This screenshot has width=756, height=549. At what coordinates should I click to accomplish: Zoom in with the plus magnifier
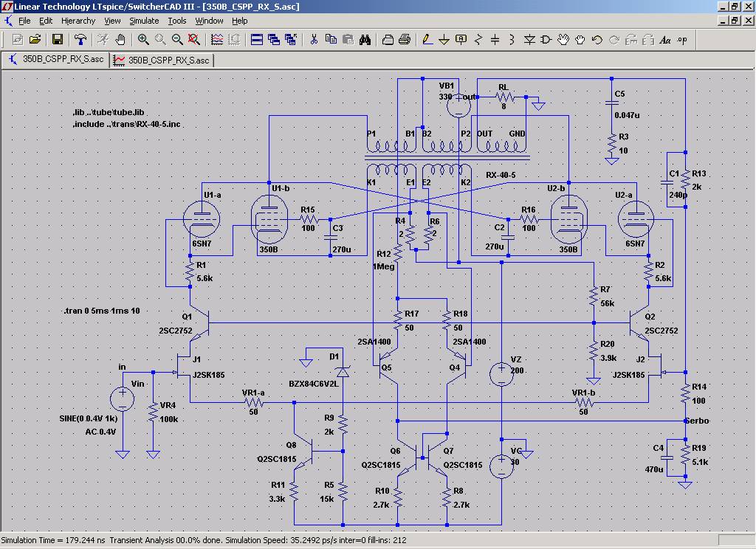(x=143, y=40)
